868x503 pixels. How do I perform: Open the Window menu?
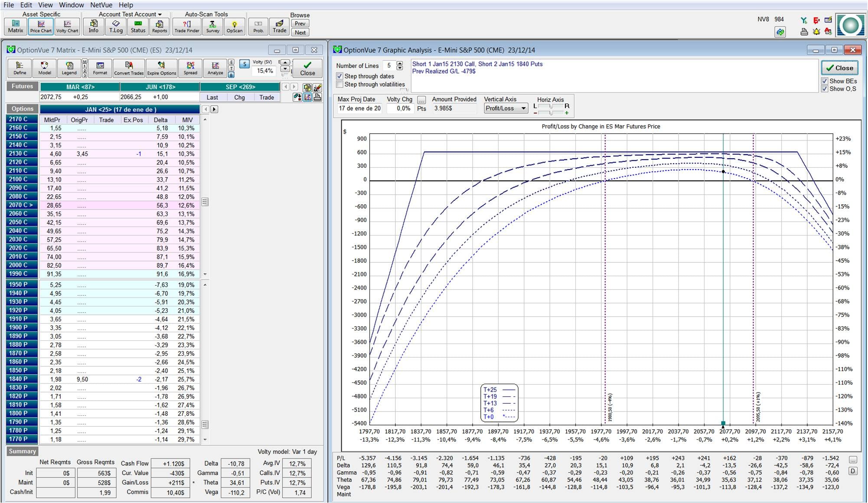(71, 5)
